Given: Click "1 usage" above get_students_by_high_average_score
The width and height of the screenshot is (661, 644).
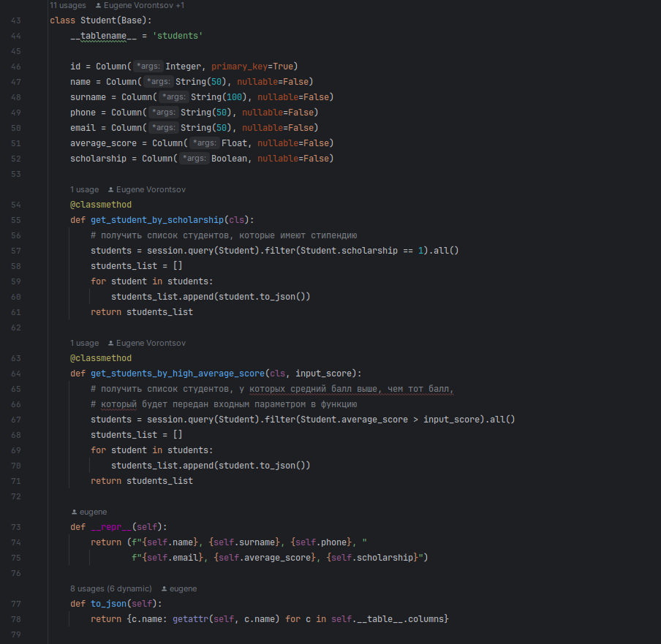Looking at the screenshot, I should coord(84,342).
